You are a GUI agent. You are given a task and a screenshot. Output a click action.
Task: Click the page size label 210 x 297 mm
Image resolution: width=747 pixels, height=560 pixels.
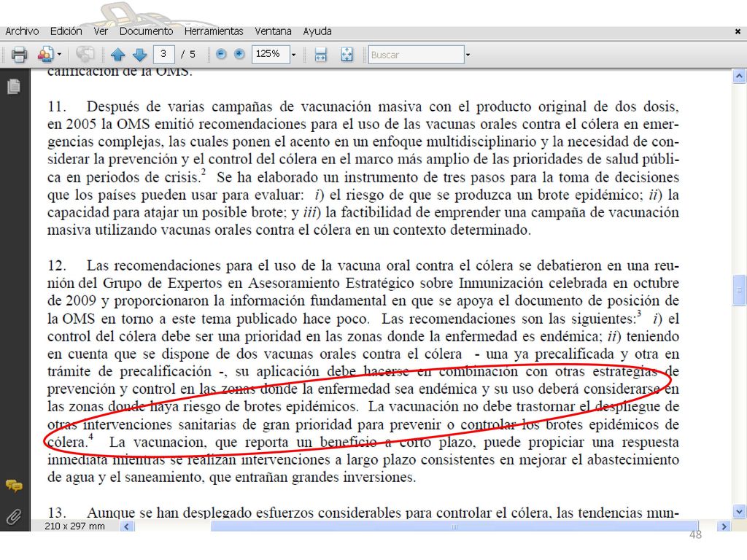click(75, 526)
